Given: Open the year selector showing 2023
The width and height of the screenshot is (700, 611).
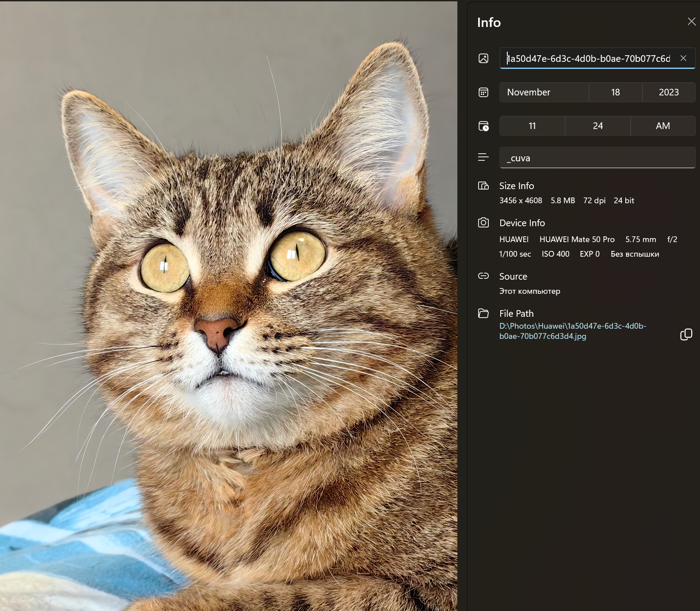Looking at the screenshot, I should [x=669, y=92].
